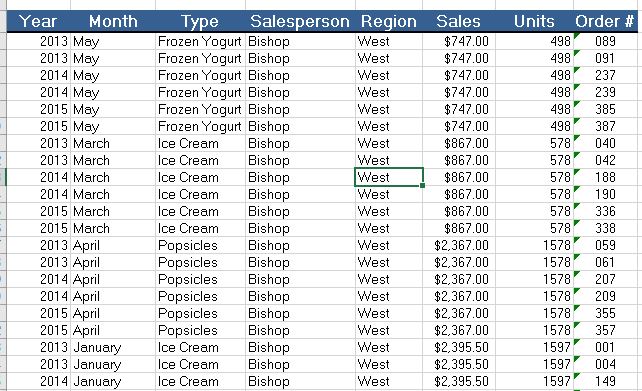
Task: Select the 1578 units cell for order 357
Action: (x=534, y=330)
